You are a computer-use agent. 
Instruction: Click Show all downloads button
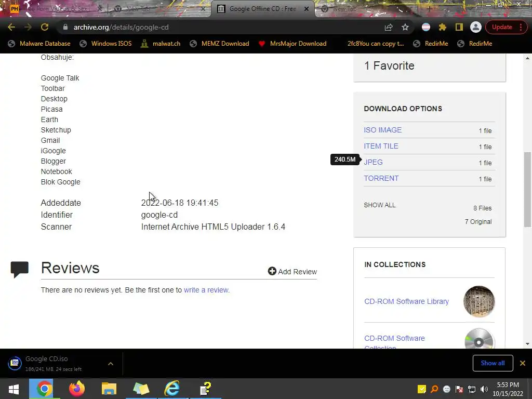tap(493, 363)
